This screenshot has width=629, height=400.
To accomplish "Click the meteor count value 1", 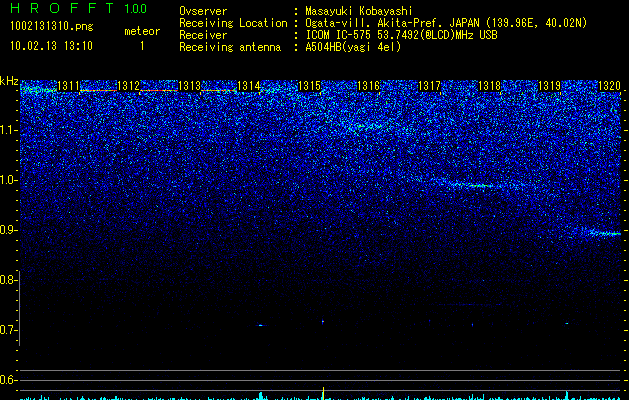I will [x=142, y=46].
